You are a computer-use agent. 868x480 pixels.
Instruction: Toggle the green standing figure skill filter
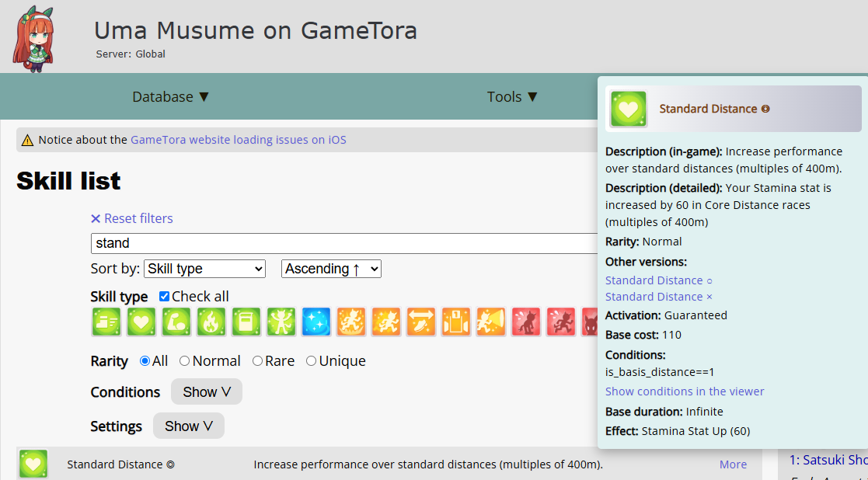pyautogui.click(x=281, y=322)
